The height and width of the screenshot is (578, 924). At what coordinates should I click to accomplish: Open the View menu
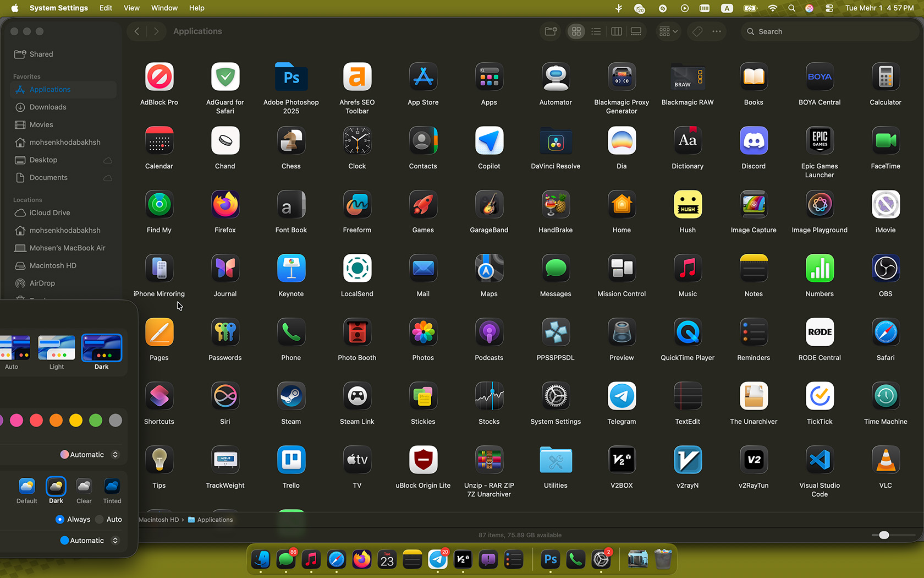point(131,8)
